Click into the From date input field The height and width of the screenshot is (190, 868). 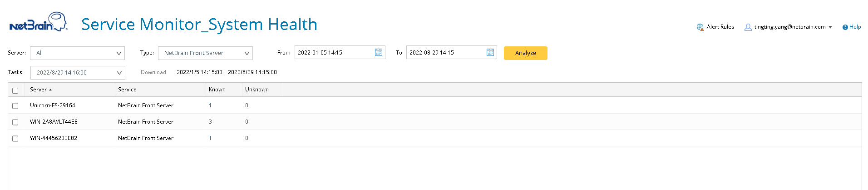(334, 53)
